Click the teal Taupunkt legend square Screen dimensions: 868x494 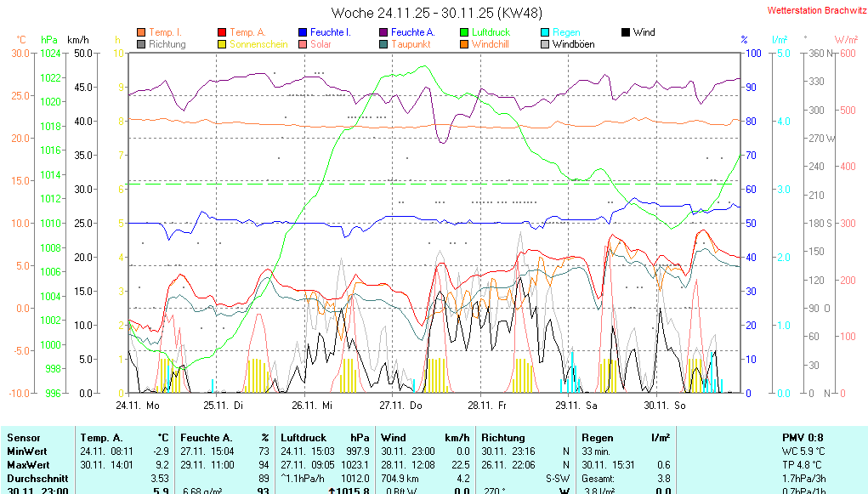(383, 44)
